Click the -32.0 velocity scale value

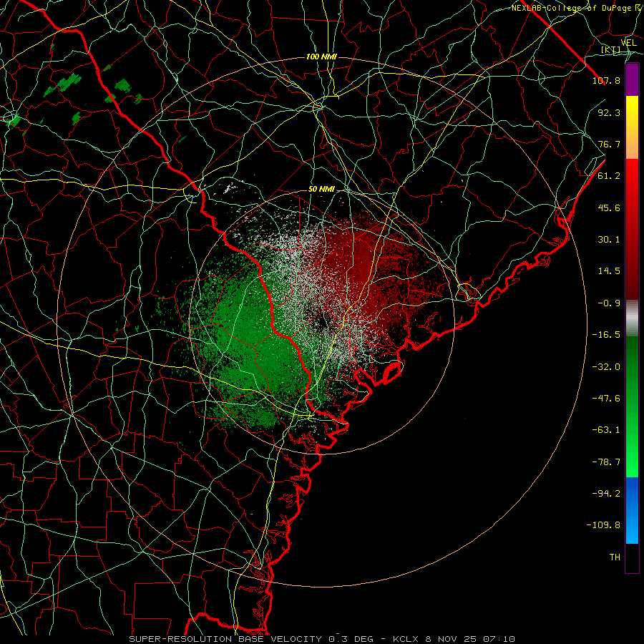tap(606, 367)
